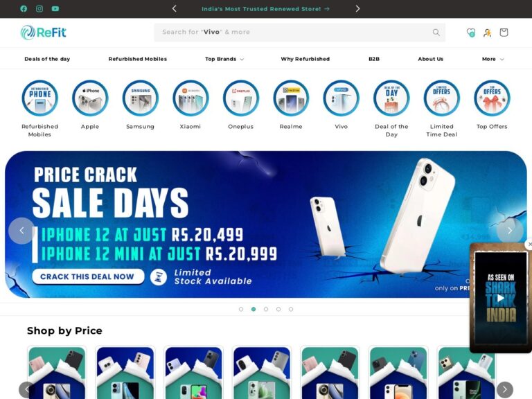Click the search magnifier icon
532x399 pixels.
[x=436, y=33]
